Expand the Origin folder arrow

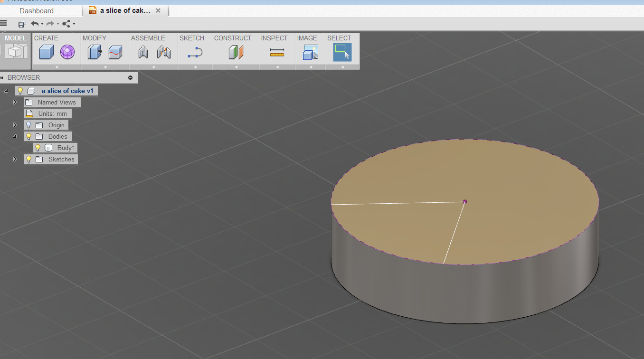pos(15,125)
